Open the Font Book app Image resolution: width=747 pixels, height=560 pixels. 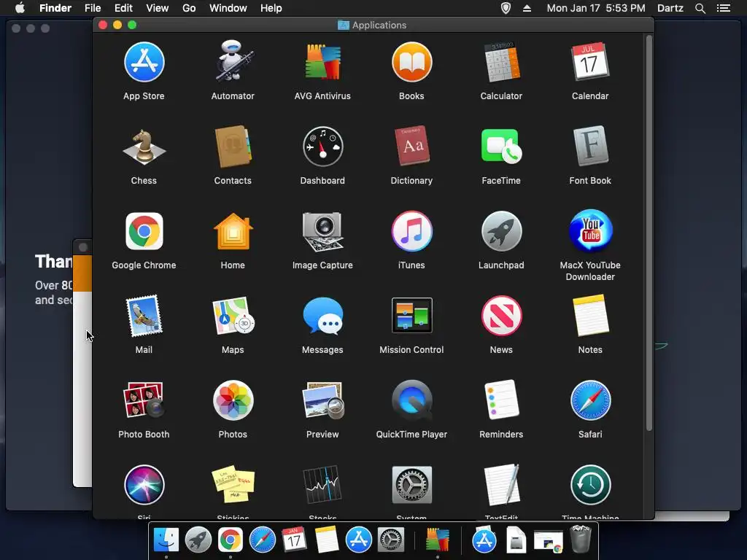point(589,146)
